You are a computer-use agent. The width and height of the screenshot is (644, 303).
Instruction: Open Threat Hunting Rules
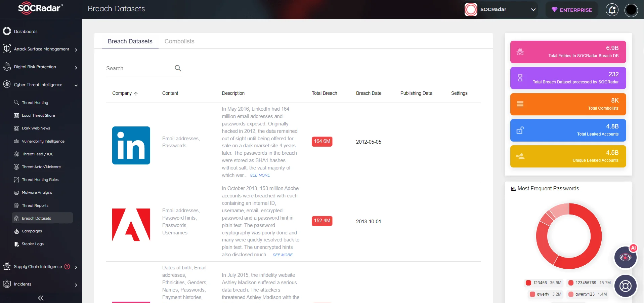pyautogui.click(x=40, y=180)
